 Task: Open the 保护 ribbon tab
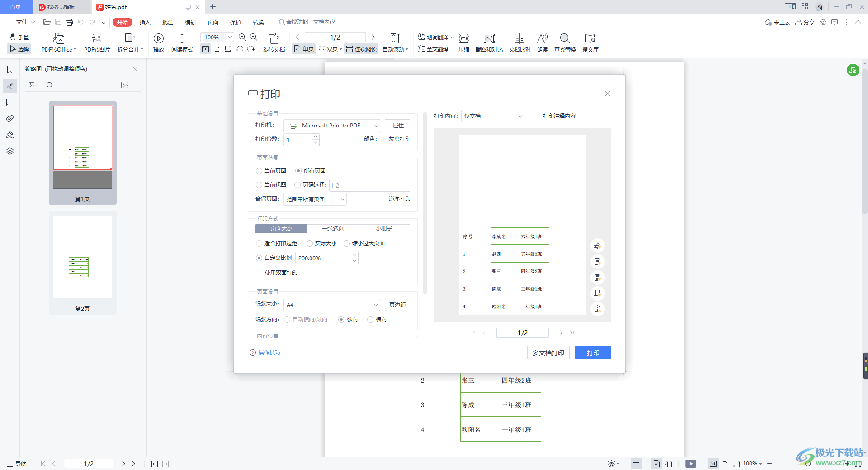point(236,22)
